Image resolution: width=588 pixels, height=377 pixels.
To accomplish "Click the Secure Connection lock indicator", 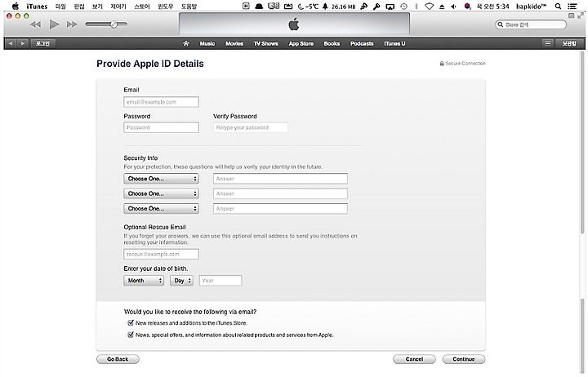I will (x=462, y=64).
